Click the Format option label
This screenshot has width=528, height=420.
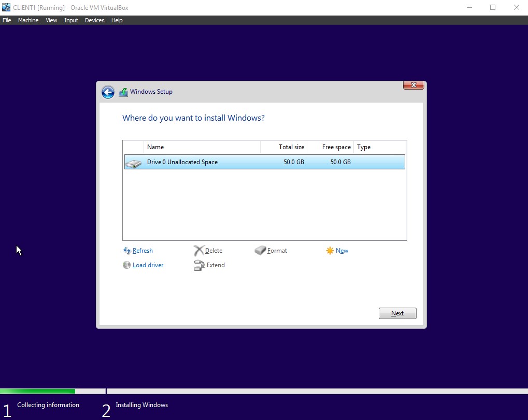(x=277, y=250)
